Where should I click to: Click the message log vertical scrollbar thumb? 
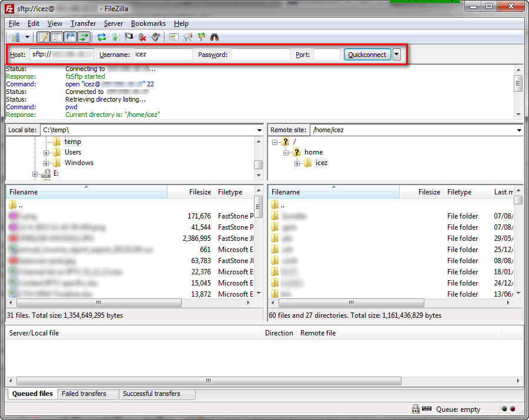click(518, 83)
